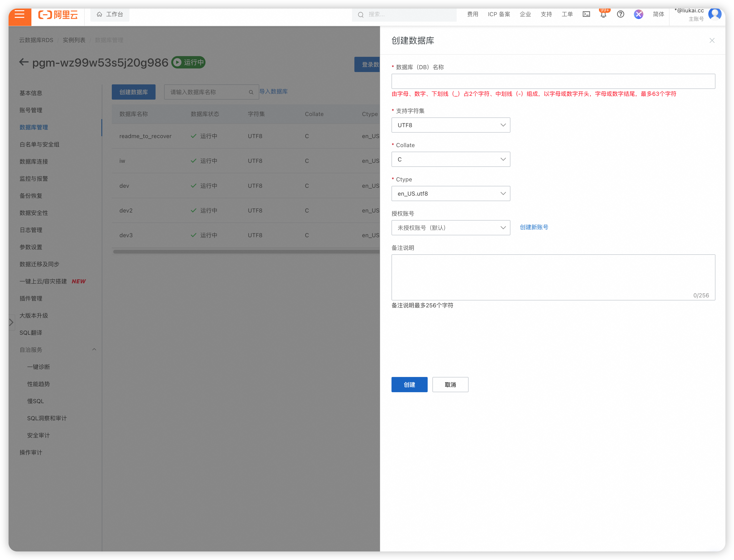
Task: Collapse the 自治服务 sidebar section
Action: pyautogui.click(x=94, y=350)
